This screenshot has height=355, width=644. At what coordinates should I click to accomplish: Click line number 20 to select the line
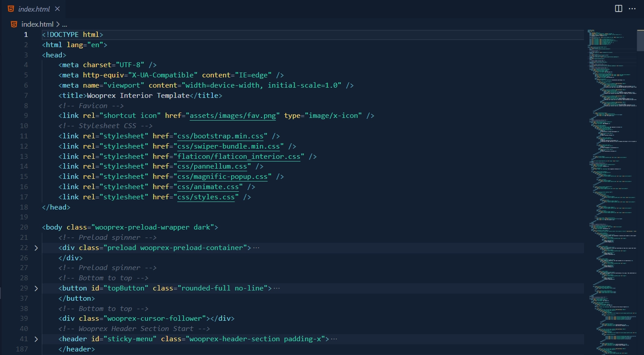pyautogui.click(x=24, y=227)
